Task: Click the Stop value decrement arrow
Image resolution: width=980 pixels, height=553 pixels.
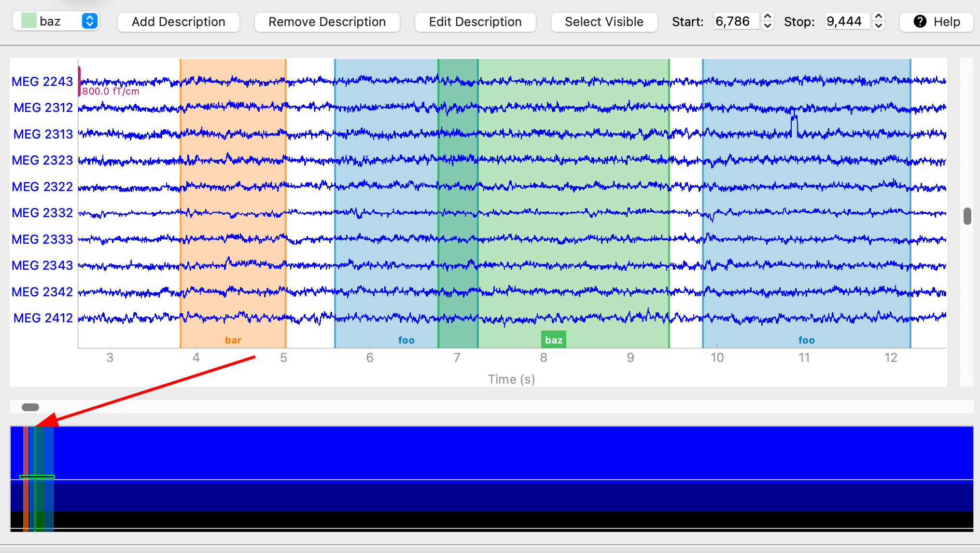Action: click(x=878, y=26)
